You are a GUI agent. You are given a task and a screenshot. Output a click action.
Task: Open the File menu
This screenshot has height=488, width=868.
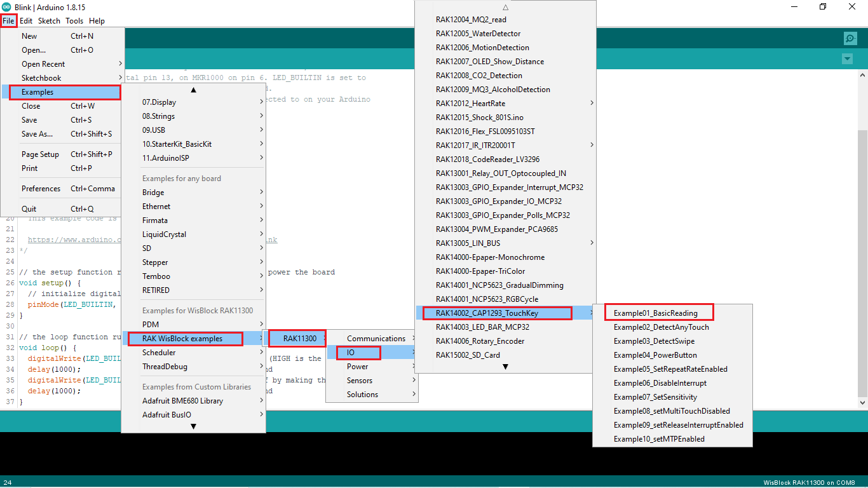tap(8, 21)
